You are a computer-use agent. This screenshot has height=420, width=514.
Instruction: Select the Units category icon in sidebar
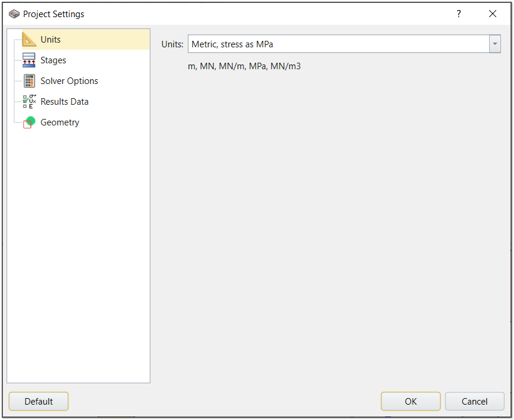click(x=28, y=39)
